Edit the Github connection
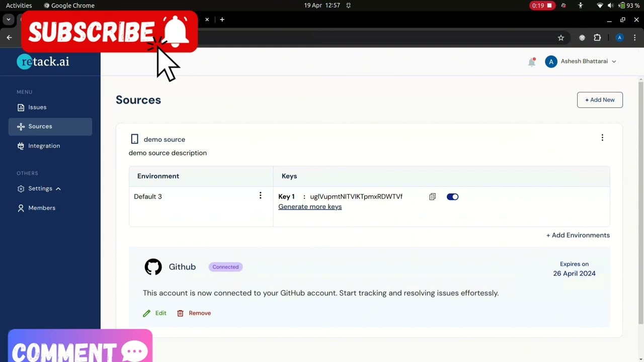This screenshot has height=362, width=644. (x=154, y=313)
